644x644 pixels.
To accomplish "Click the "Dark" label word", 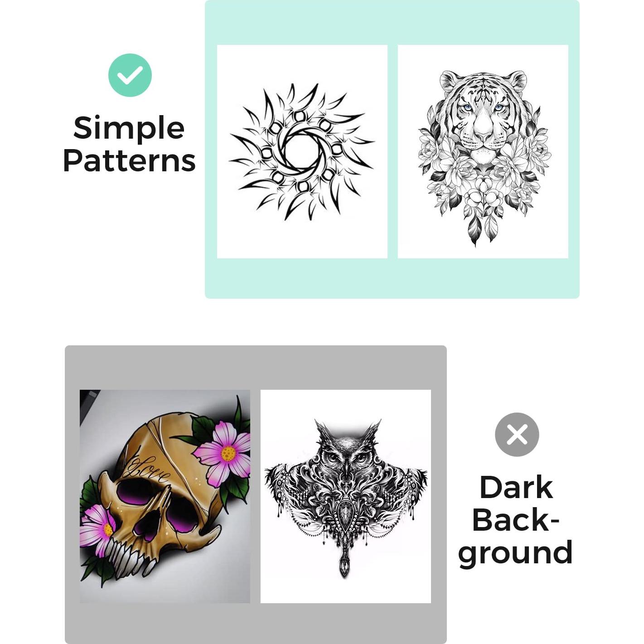I will click(x=516, y=488).
